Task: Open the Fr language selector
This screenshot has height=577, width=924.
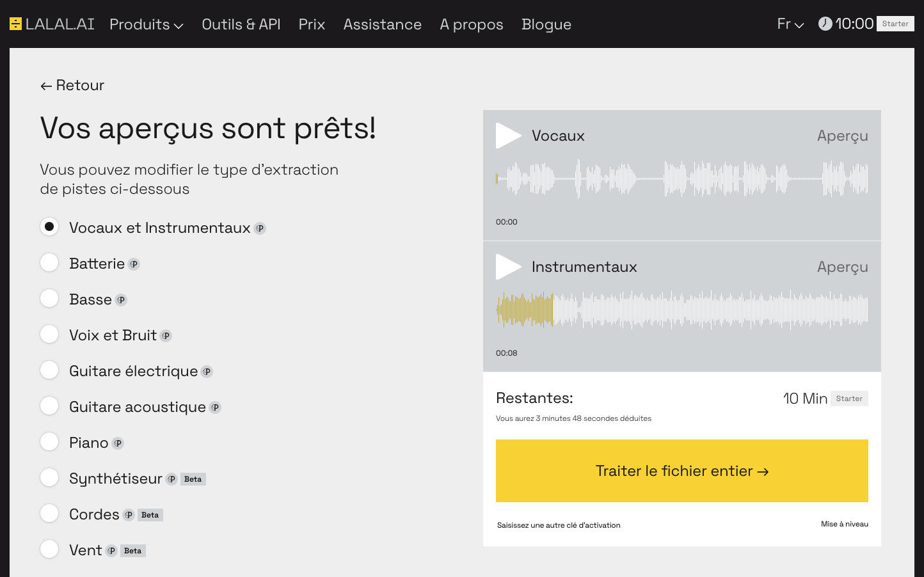Action: pos(790,24)
